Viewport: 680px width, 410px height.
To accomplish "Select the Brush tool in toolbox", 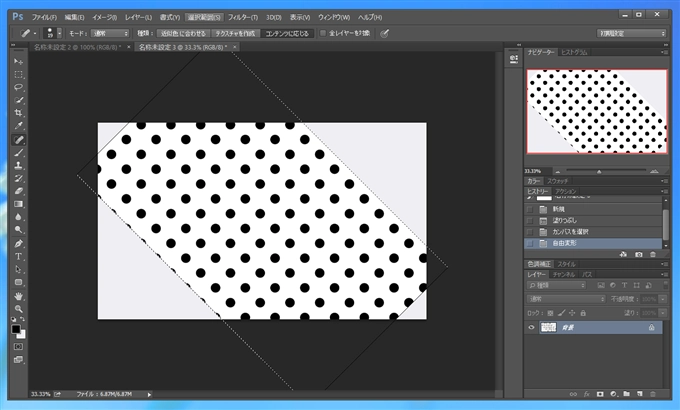I will click(x=18, y=153).
